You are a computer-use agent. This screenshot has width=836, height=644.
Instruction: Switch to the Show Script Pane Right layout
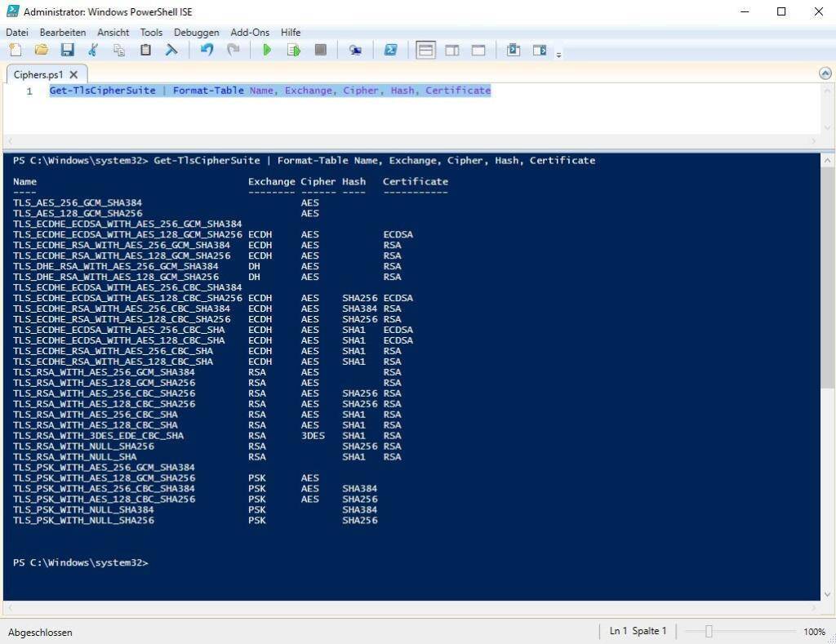tap(451, 50)
